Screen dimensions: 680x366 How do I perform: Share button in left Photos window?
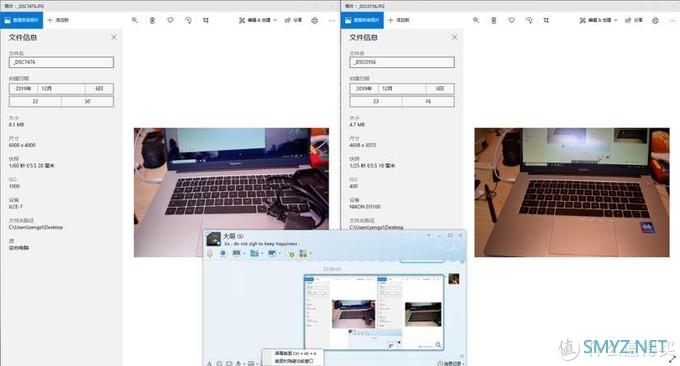pos(293,20)
